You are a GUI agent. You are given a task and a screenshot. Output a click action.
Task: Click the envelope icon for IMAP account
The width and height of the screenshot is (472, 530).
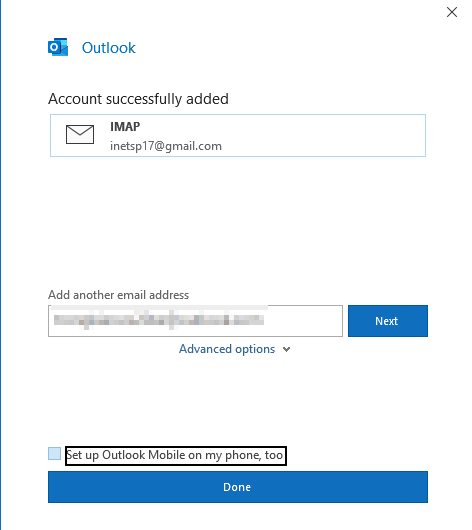pos(80,135)
